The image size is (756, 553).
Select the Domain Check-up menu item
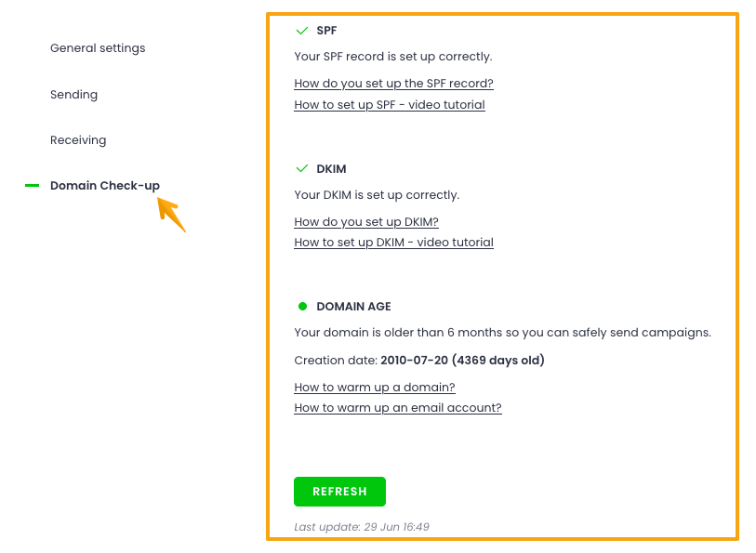pyautogui.click(x=105, y=186)
